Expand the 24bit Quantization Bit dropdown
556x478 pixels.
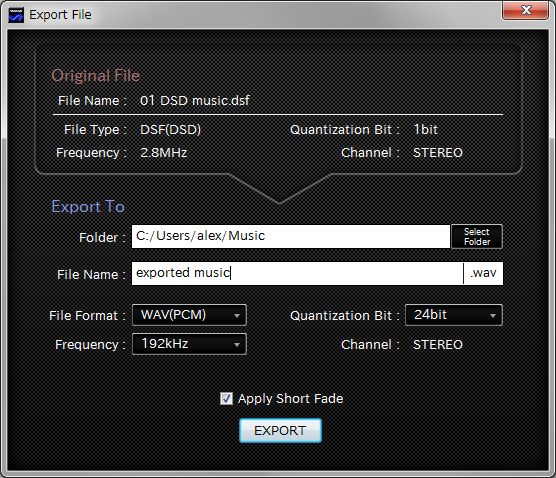point(454,315)
